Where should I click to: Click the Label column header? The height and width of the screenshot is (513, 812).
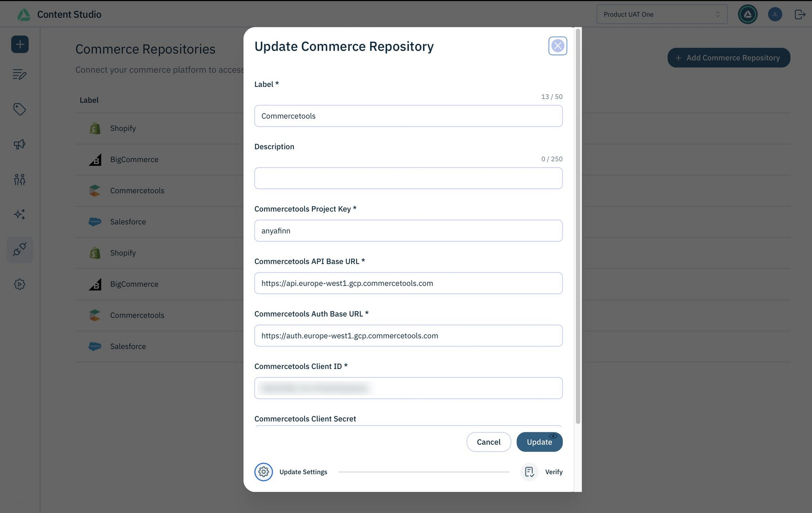coord(89,100)
